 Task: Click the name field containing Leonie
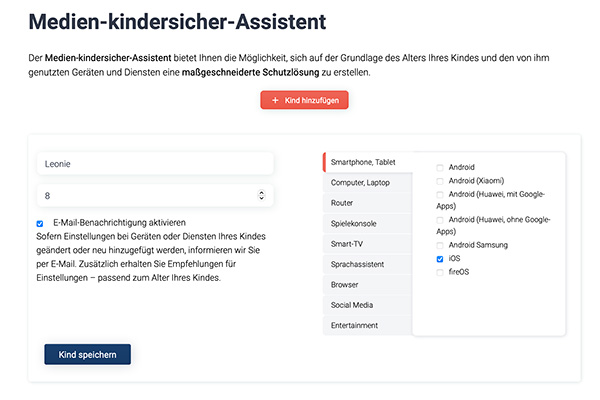pyautogui.click(x=155, y=163)
